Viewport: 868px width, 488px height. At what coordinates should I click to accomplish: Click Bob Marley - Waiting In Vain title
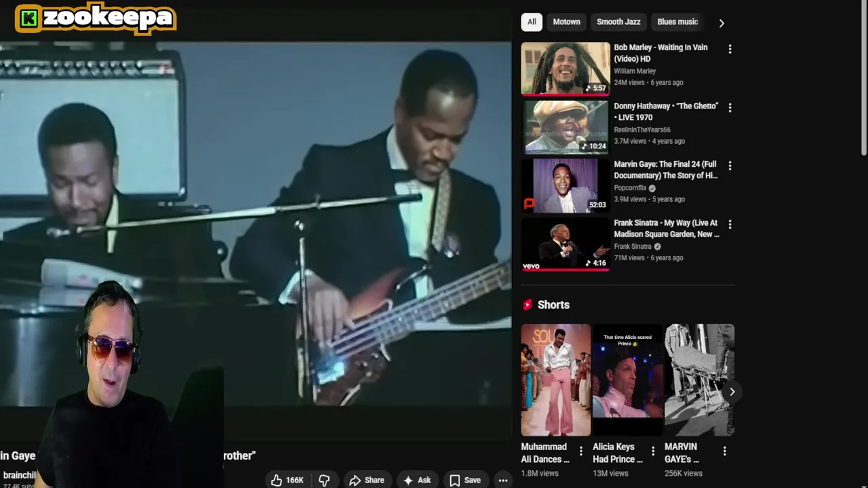point(660,53)
